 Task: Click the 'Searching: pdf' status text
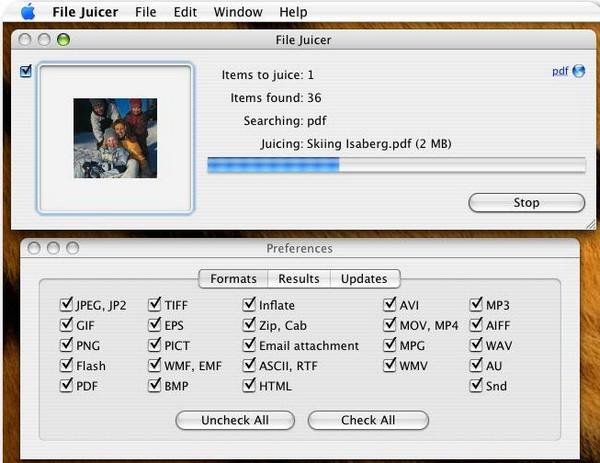click(285, 121)
